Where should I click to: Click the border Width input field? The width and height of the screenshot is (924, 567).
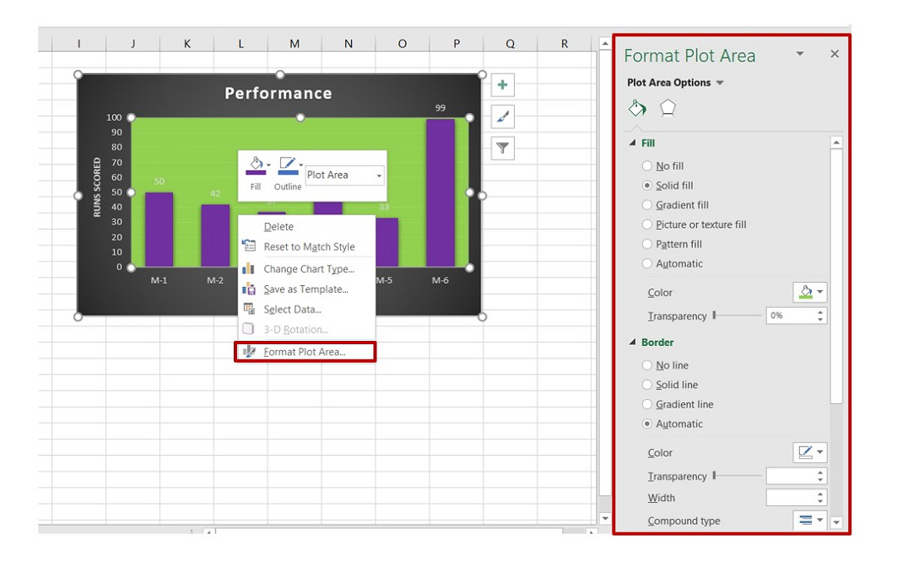[791, 498]
